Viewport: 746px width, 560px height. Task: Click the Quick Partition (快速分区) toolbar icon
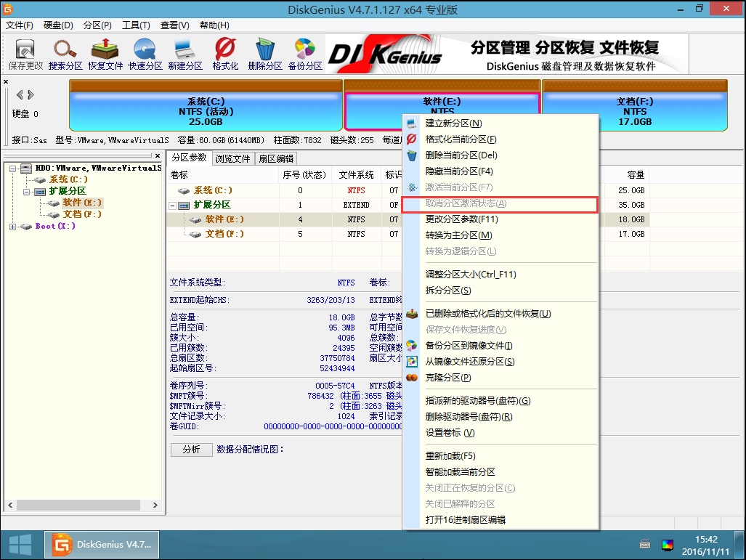click(x=145, y=54)
